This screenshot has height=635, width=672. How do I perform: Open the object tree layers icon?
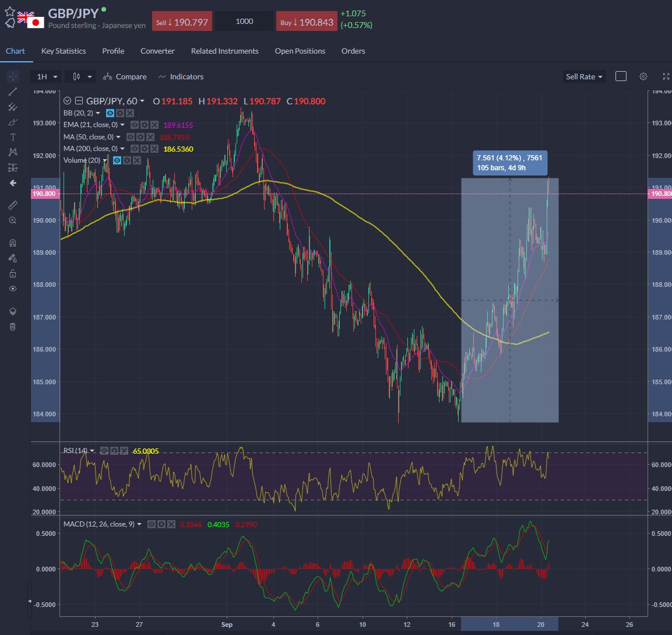[x=13, y=311]
